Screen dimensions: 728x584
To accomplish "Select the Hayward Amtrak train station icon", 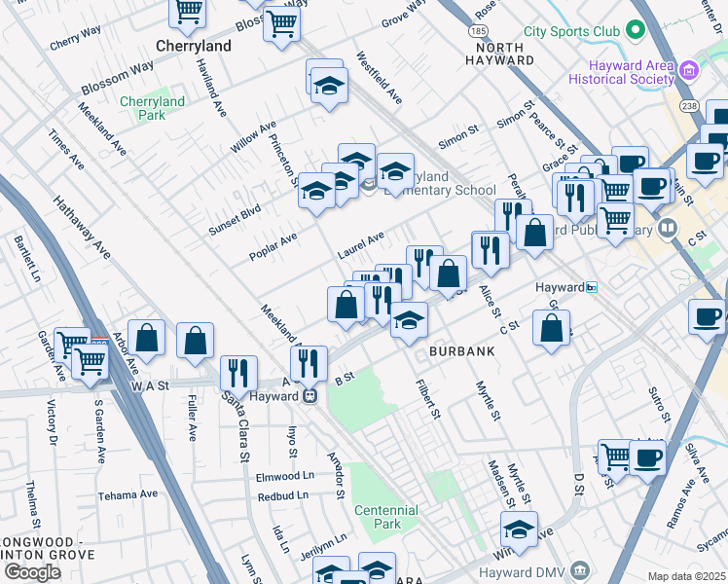I will (x=310, y=396).
